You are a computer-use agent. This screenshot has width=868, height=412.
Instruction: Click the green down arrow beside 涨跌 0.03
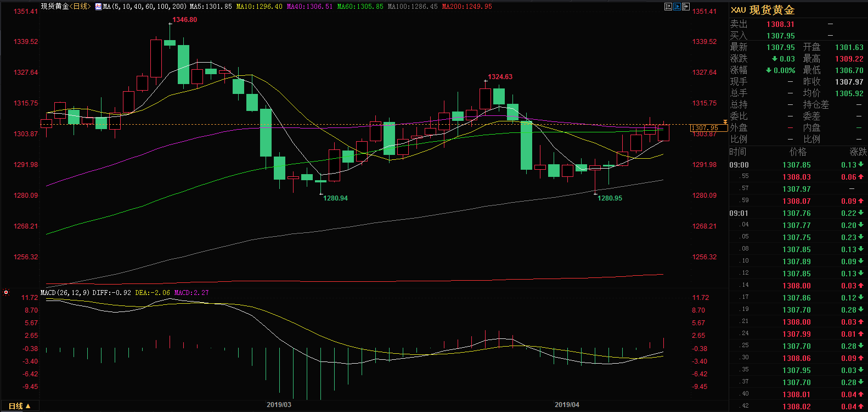coord(774,59)
